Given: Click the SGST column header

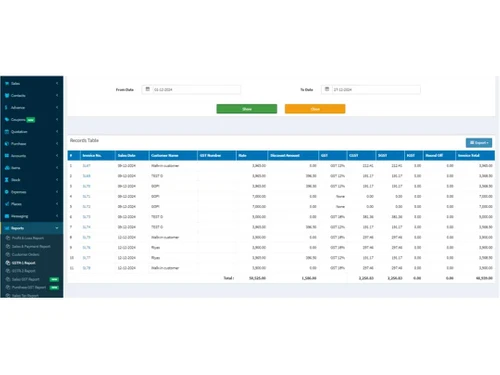Looking at the screenshot, I should tap(390, 155).
